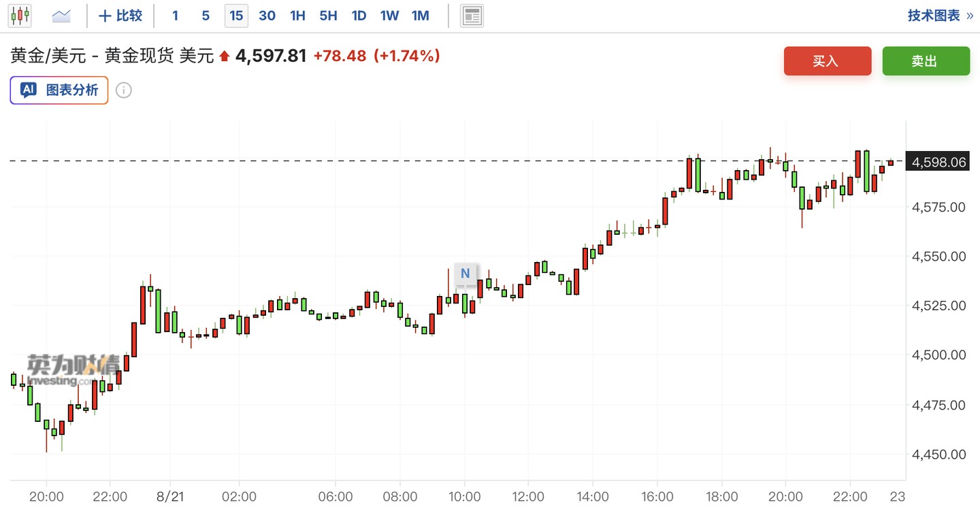
Task: Click the green 卖出 sell button
Action: [926, 61]
